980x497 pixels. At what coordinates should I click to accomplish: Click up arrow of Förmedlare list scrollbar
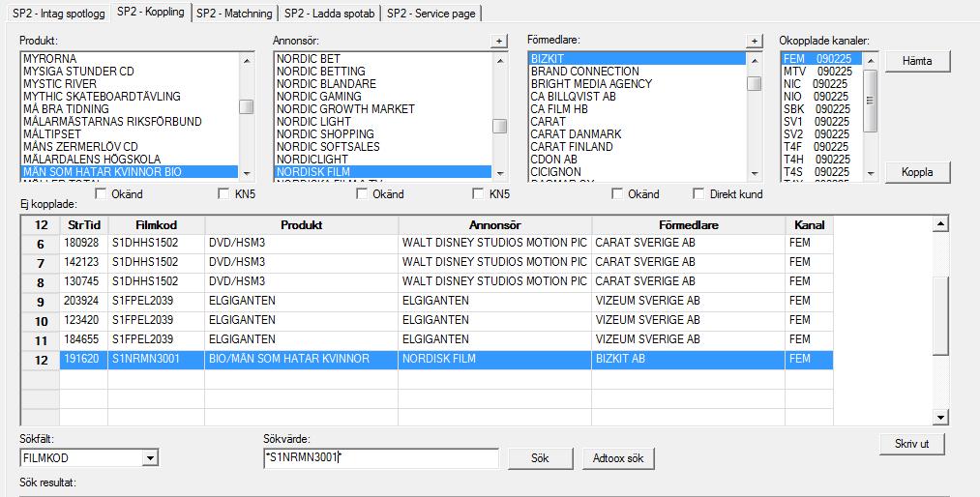(x=755, y=61)
